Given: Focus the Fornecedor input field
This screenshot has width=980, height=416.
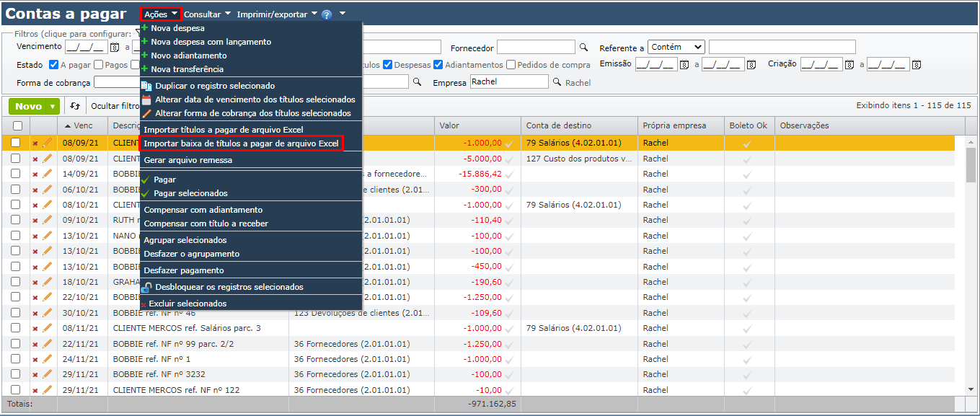Looking at the screenshot, I should (x=536, y=48).
